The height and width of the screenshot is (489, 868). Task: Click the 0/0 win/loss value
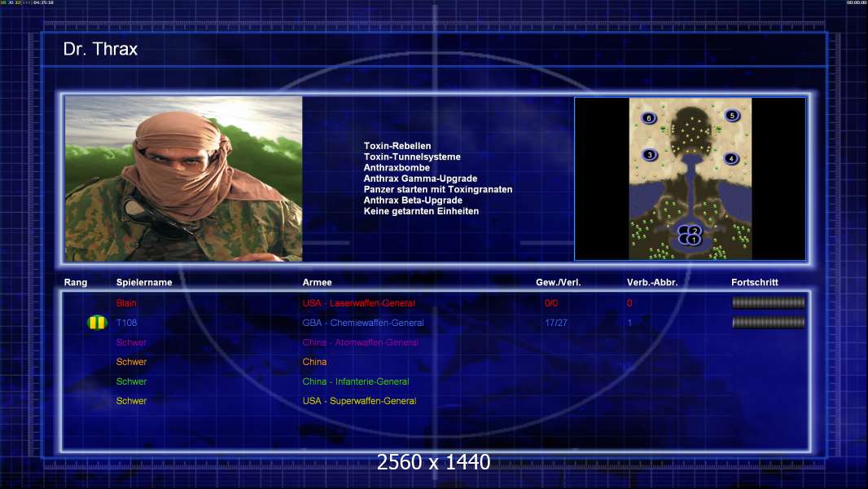551,303
